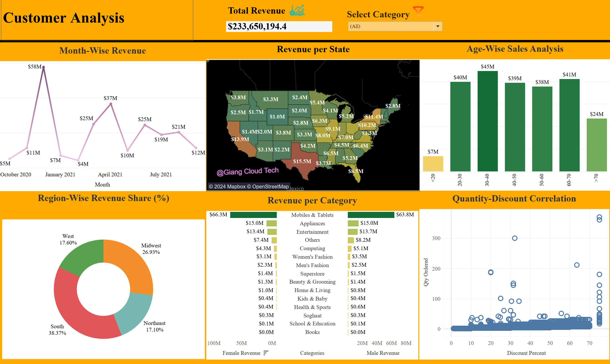Click the $11.4M New York map label
Viewport: 610px width, 364px height.
(x=374, y=116)
